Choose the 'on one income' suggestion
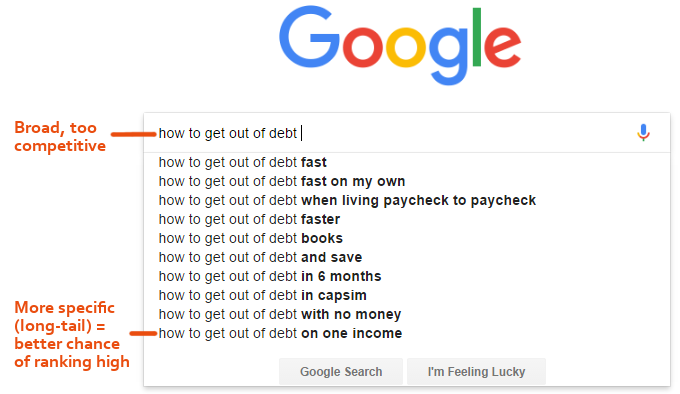 (x=280, y=333)
